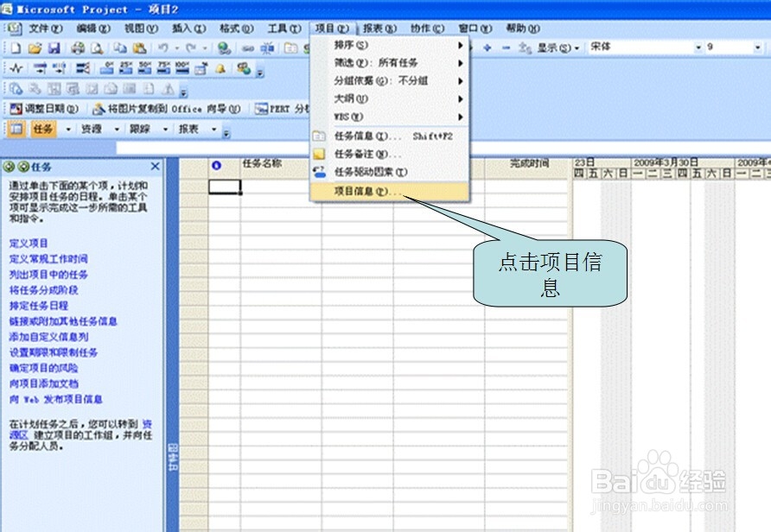771x532 pixels.
Task: Open the Redo history dropdown arrow
Action: 205,48
